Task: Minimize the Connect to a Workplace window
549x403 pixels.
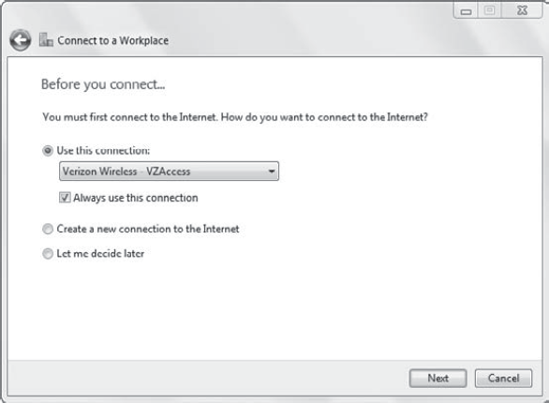Action: [x=466, y=11]
